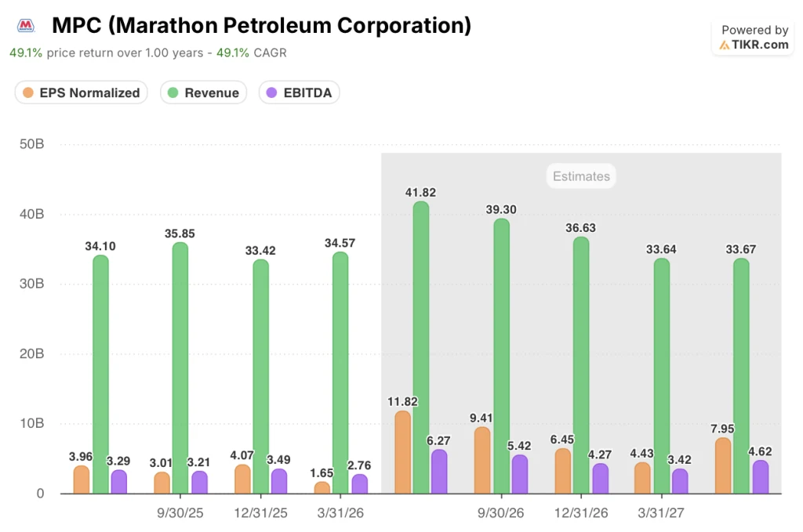Image resolution: width=803 pixels, height=532 pixels.
Task: Click the purple EBITDA bar labeled 4.62
Action: coord(761,477)
